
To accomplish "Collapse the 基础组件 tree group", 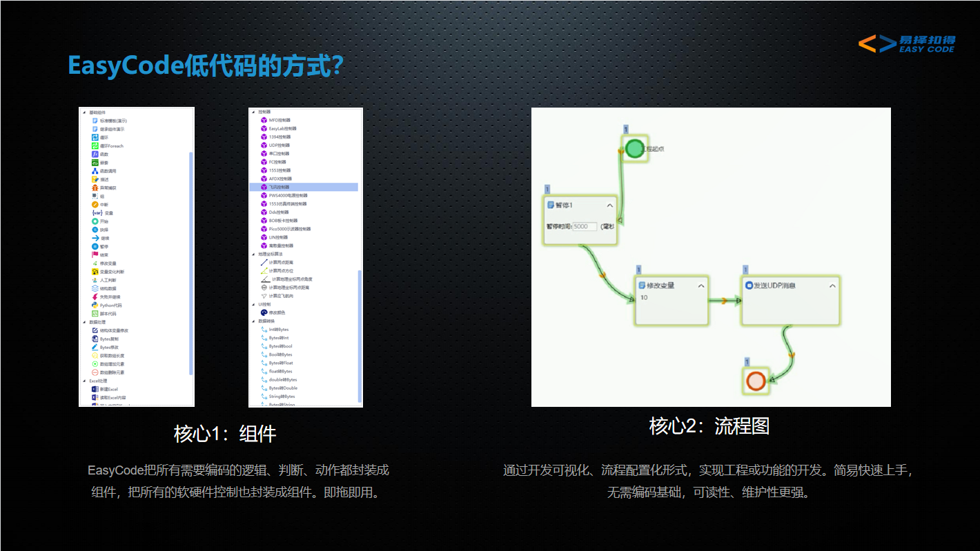I will coord(84,112).
